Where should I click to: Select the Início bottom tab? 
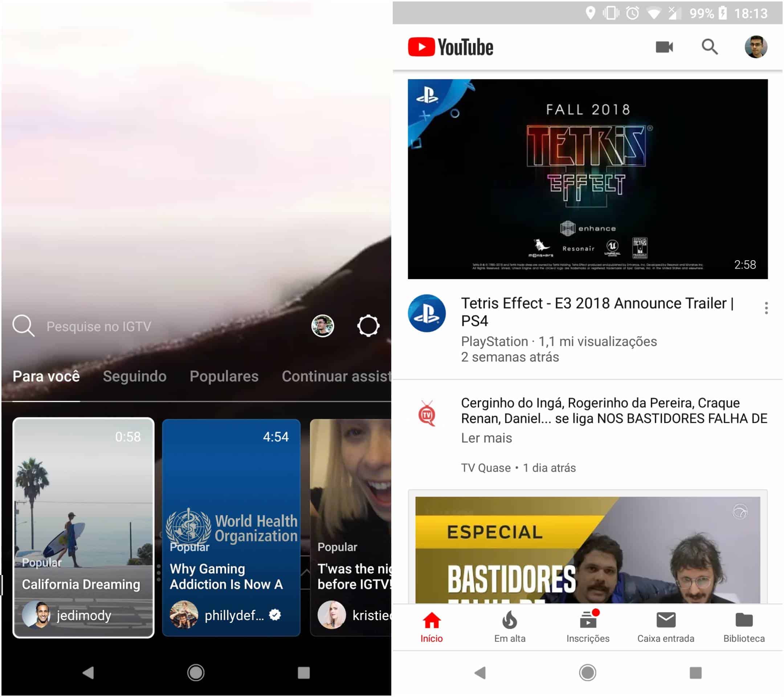(432, 627)
